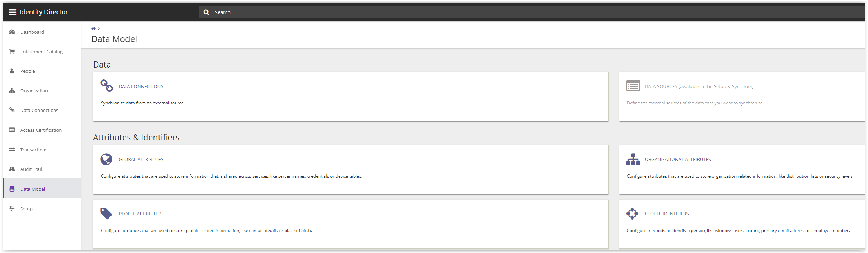Open the GLOBAL ATTRIBUTES link
This screenshot has width=868, height=253.
pyautogui.click(x=141, y=160)
